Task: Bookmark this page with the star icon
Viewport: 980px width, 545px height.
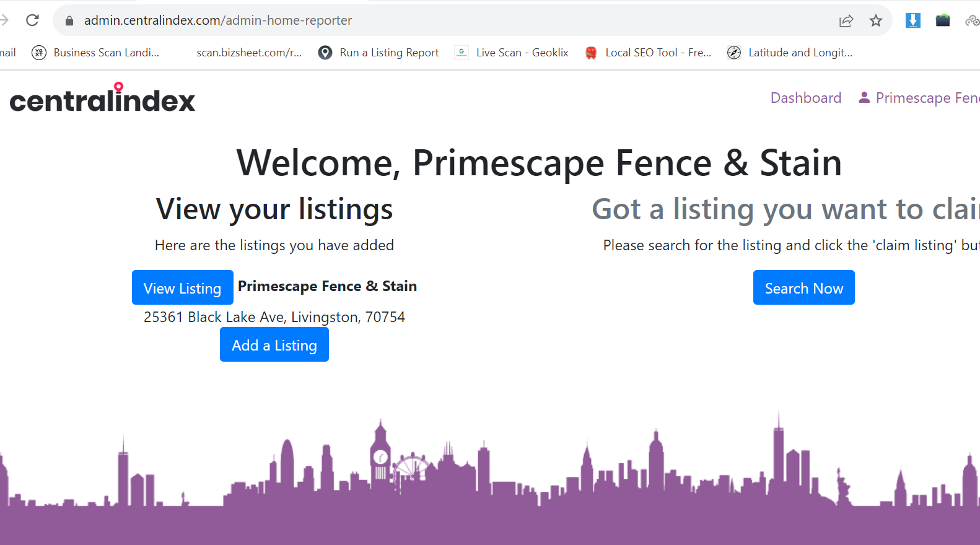Action: point(875,21)
